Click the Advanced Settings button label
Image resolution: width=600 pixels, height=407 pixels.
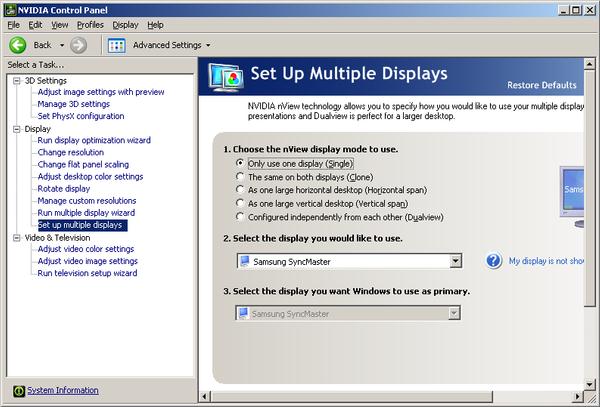click(167, 45)
